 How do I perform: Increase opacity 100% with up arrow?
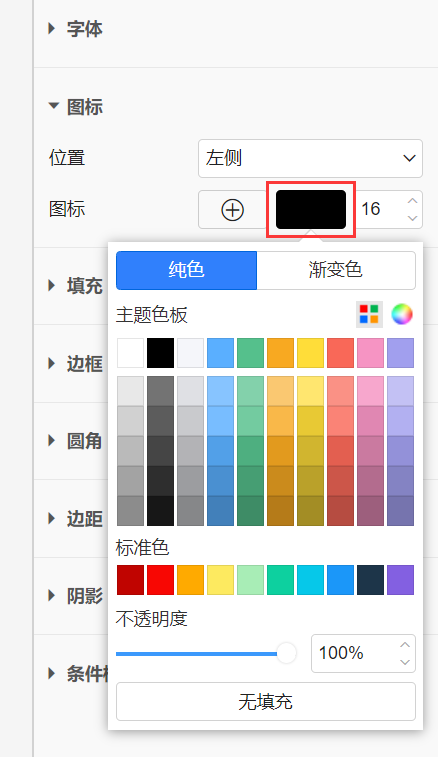click(x=405, y=645)
